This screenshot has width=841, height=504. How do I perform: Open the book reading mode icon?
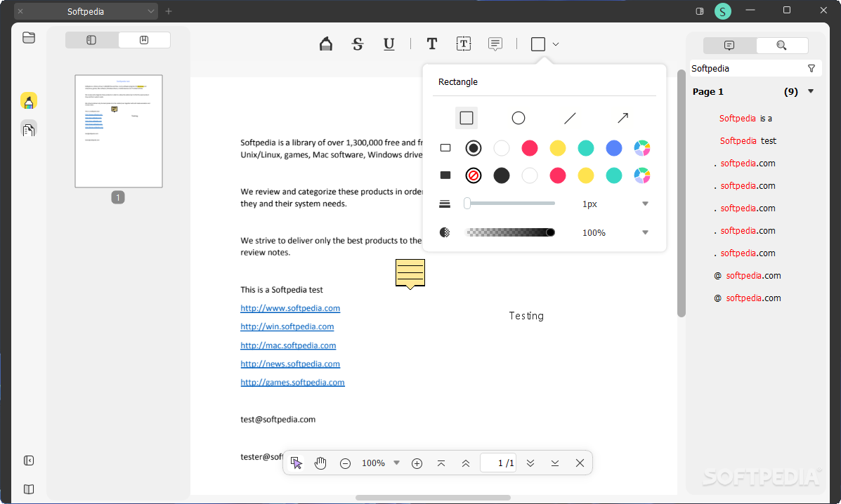29,489
